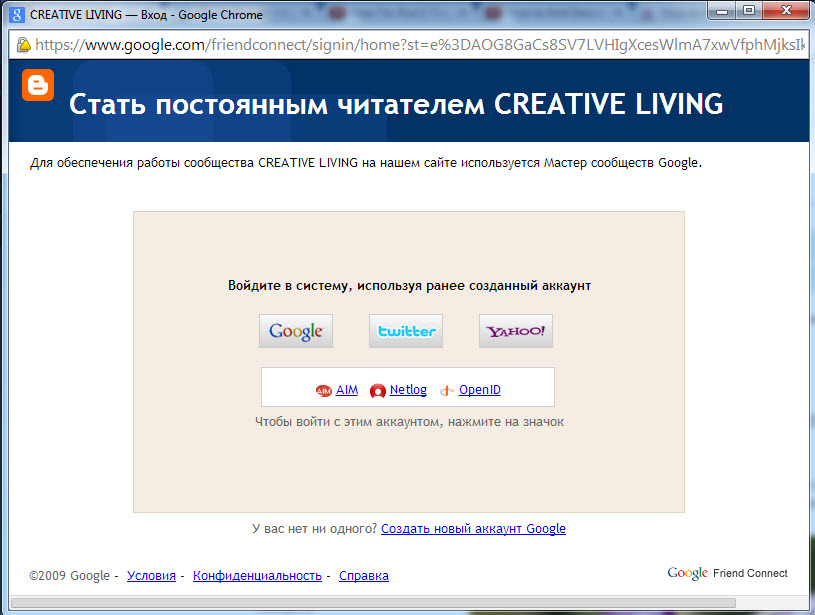Click the orange Blogger logo icon
The image size is (815, 615).
(38, 85)
